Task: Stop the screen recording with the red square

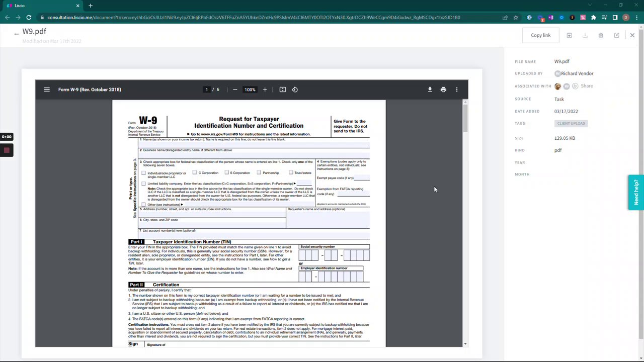Action: pyautogui.click(x=7, y=150)
